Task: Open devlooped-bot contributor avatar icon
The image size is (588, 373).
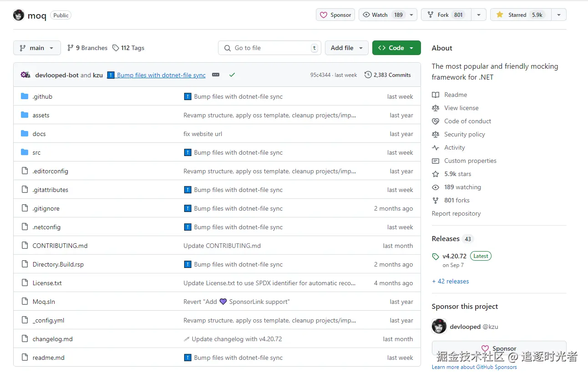Action: (25, 75)
